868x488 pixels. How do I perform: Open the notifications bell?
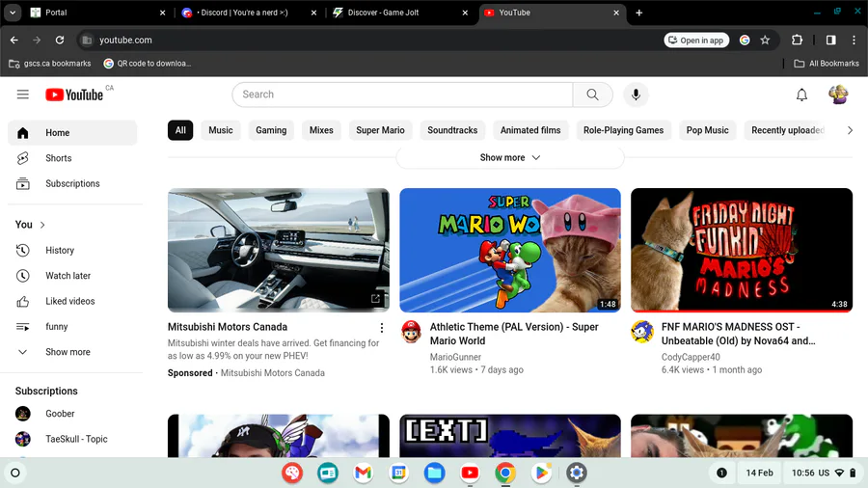coord(801,95)
